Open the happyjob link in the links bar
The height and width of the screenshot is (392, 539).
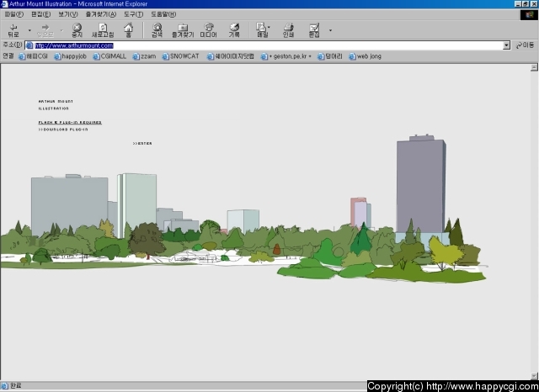click(x=70, y=56)
